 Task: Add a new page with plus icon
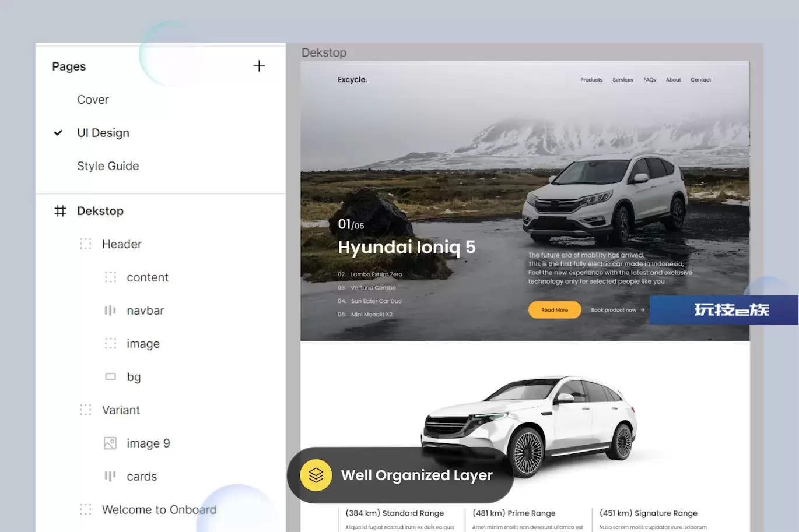259,66
